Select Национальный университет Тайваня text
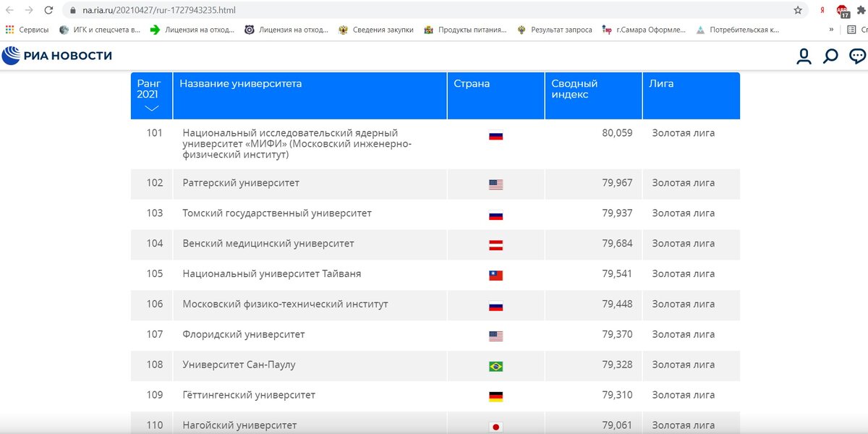The image size is (868, 434). (x=272, y=274)
